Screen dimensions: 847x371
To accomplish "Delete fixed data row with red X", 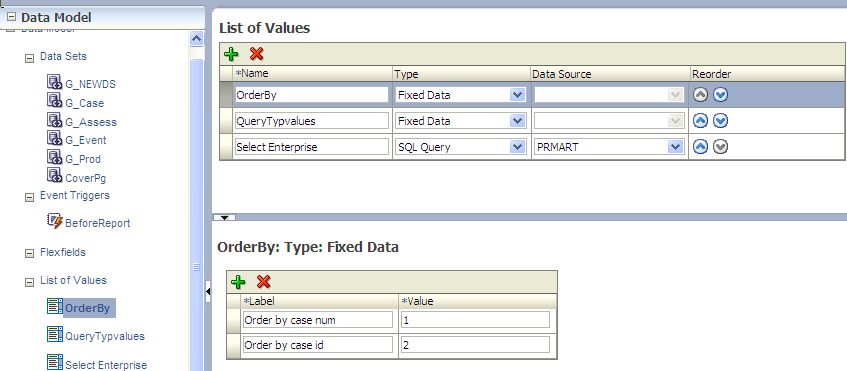I will (263, 281).
